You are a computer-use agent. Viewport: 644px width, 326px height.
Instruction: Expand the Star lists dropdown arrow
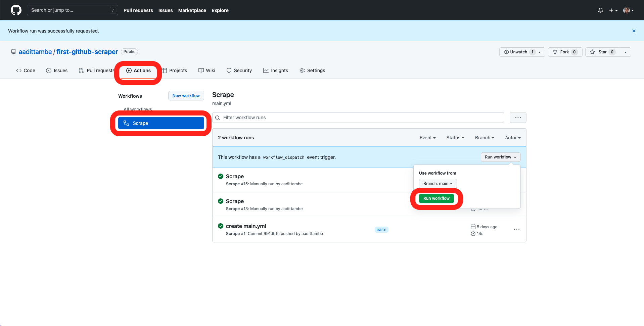pos(626,52)
